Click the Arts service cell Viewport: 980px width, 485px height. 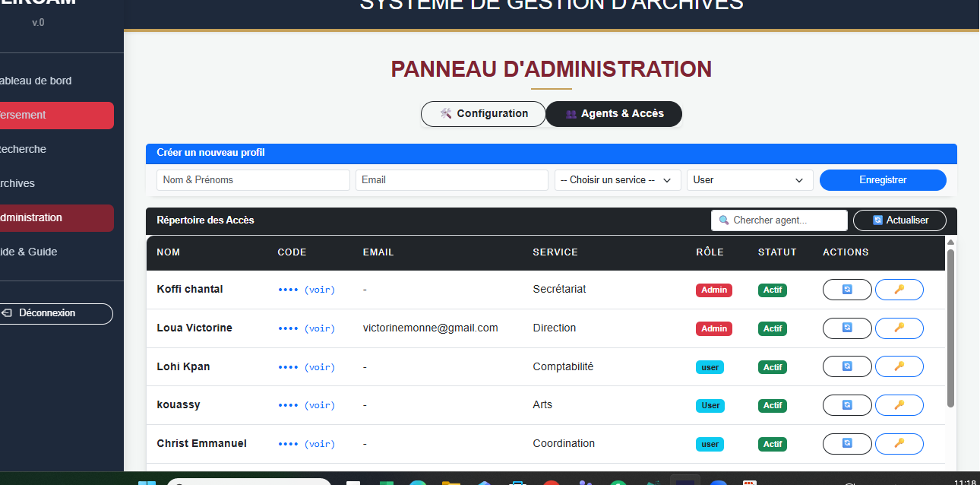542,404
